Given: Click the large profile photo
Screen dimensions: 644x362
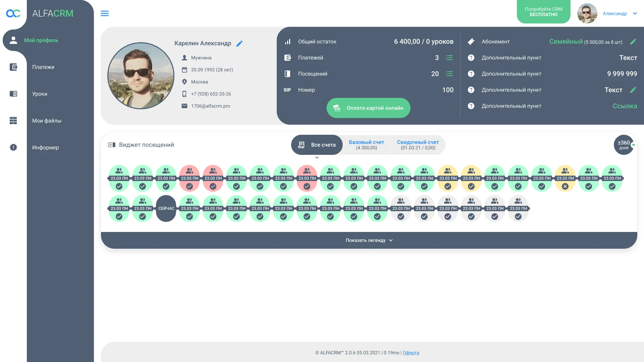Looking at the screenshot, I should 141,76.
